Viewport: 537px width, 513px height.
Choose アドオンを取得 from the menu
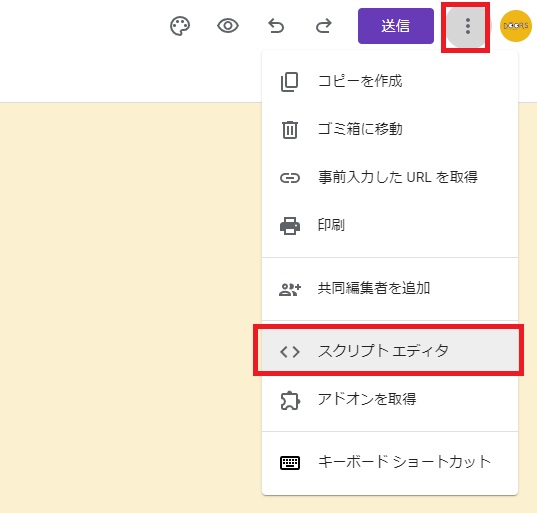(x=390, y=399)
